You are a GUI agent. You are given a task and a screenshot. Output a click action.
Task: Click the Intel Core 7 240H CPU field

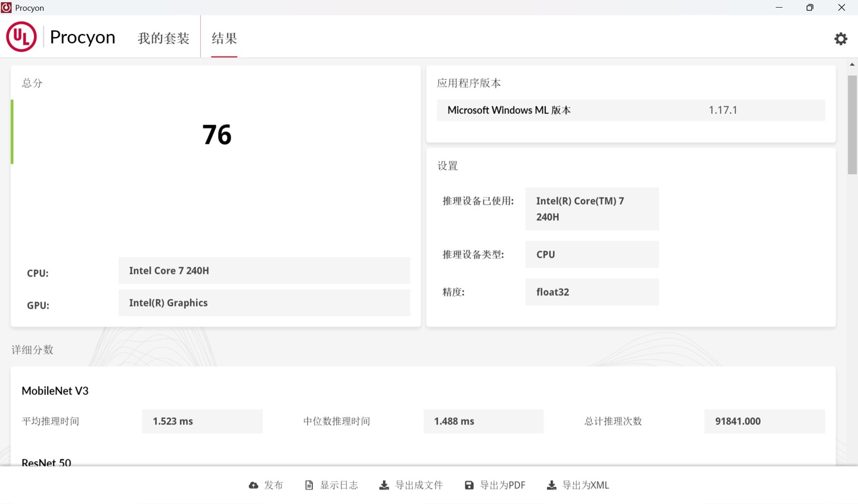[264, 270]
